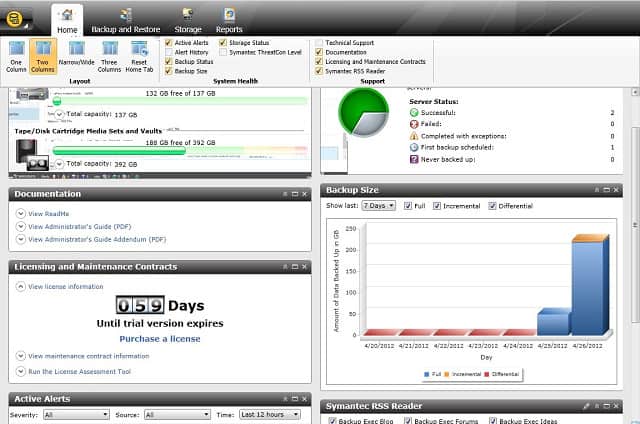Click the View ReadMe link
This screenshot has width=640, height=424.
[49, 213]
